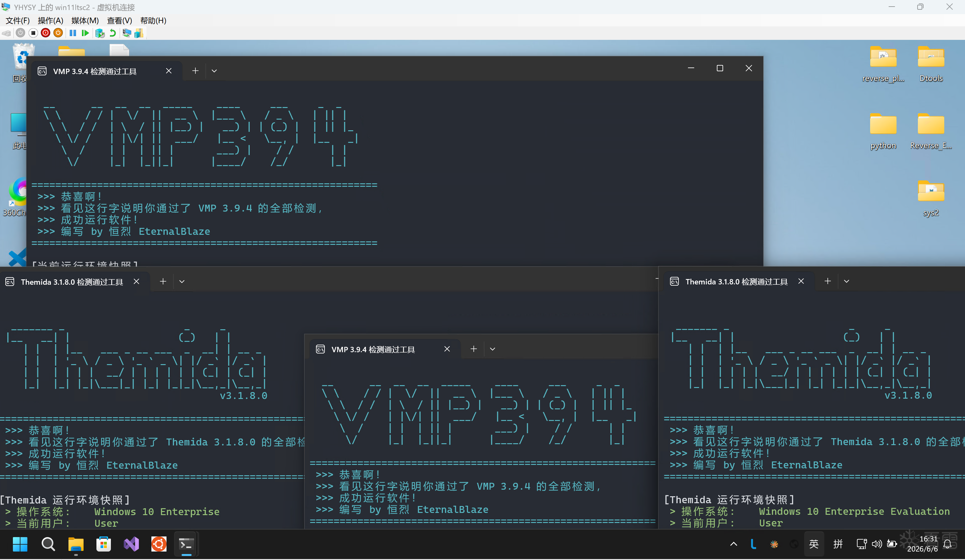Click the last toolbar icon with zipped folder
Screen dimensions: 965x560
(x=139, y=33)
